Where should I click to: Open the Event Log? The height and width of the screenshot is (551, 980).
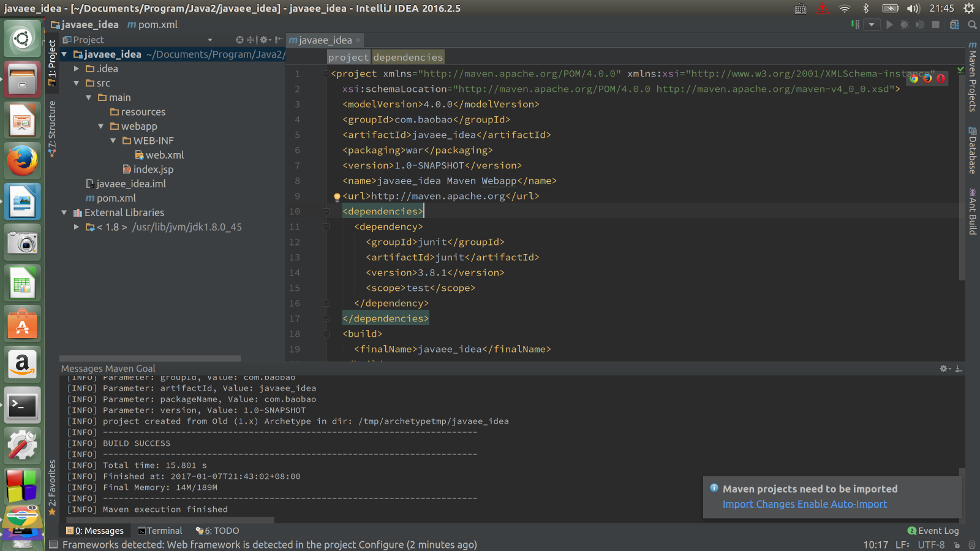point(933,531)
